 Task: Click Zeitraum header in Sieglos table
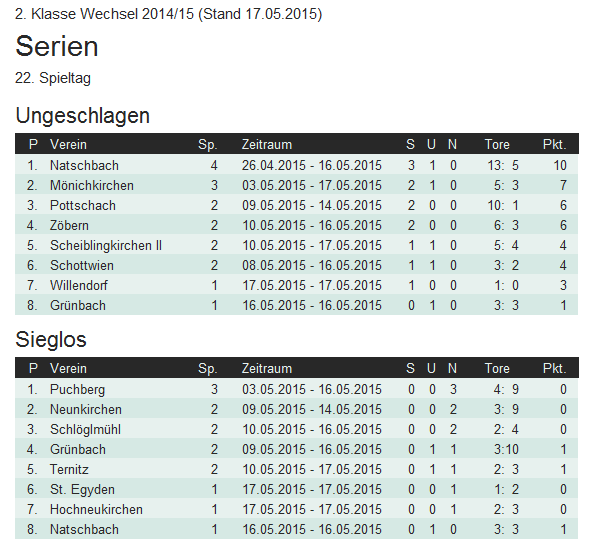coord(267,368)
